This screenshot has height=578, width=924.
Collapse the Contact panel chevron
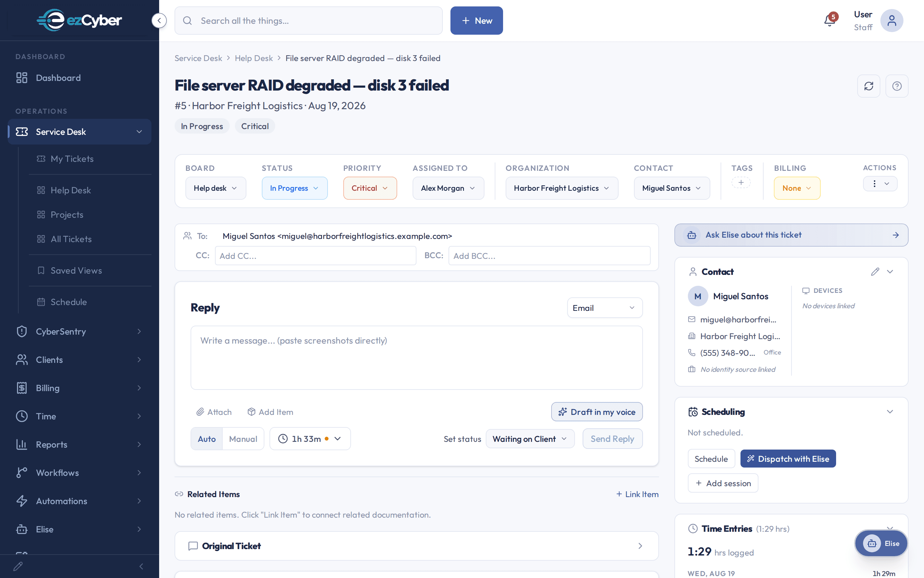point(890,272)
